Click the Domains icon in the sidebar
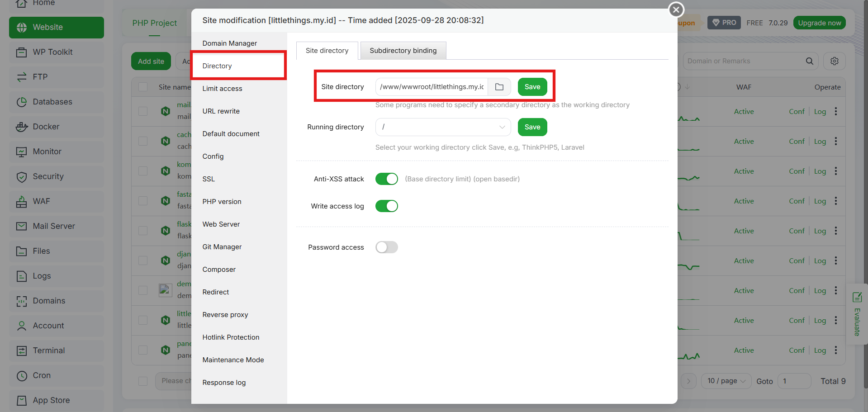This screenshot has height=412, width=868. [22, 301]
